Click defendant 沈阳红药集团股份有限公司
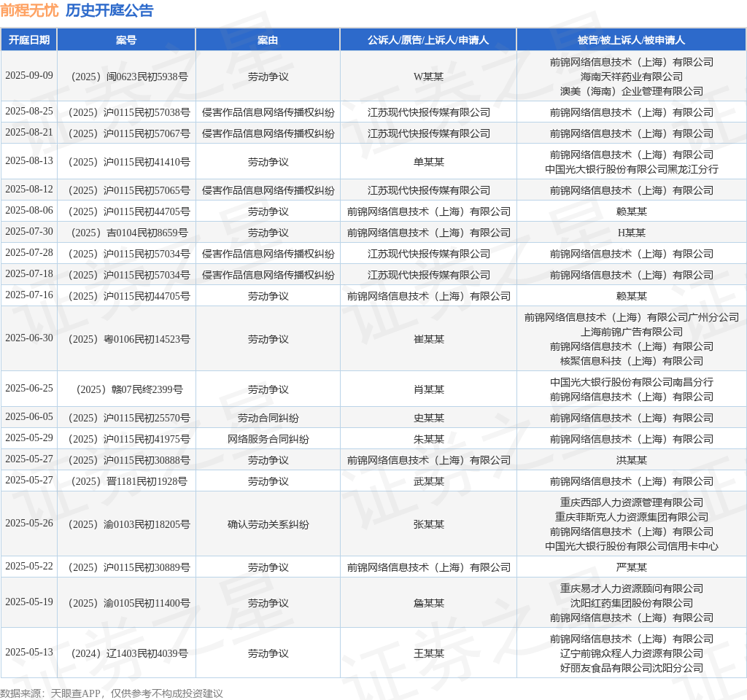Image resolution: width=747 pixels, height=700 pixels. 631,603
